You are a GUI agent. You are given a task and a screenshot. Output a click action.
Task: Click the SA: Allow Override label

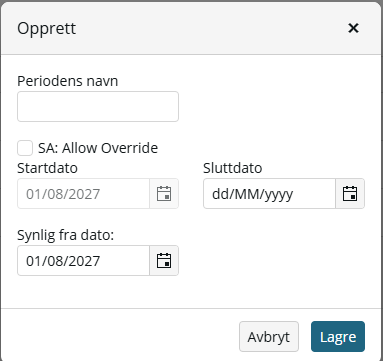pyautogui.click(x=98, y=148)
